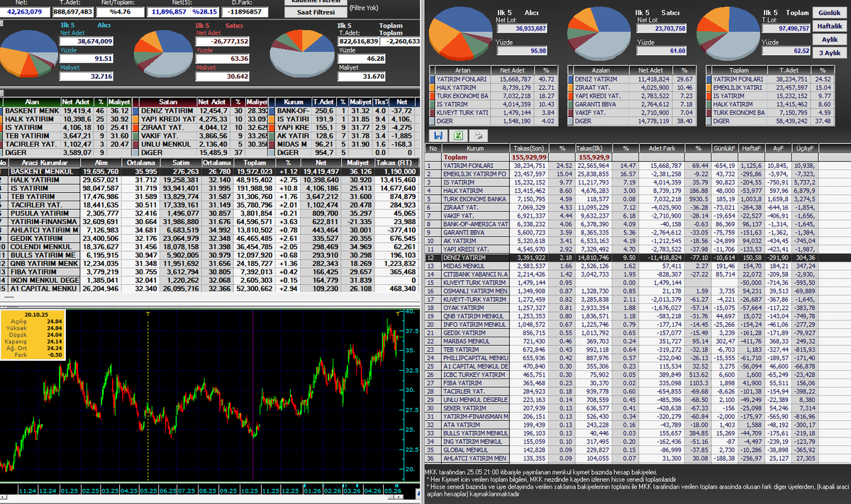Select the Günlük period button
The width and height of the screenshot is (851, 504).
tap(829, 13)
